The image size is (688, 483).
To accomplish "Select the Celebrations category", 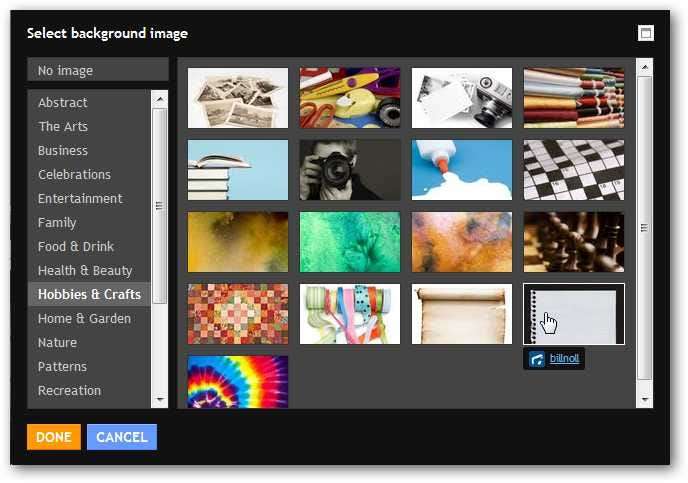I will (x=89, y=174).
